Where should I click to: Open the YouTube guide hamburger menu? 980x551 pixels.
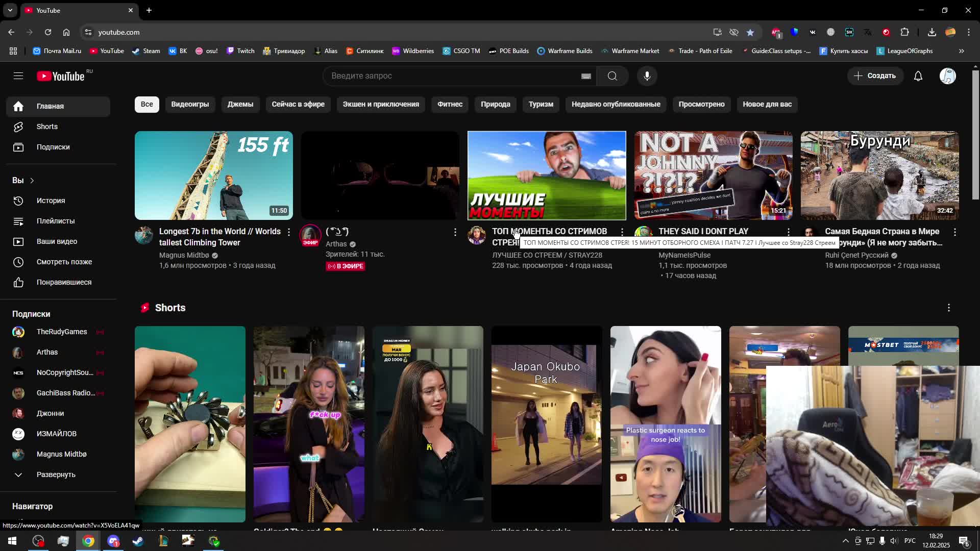[18, 76]
